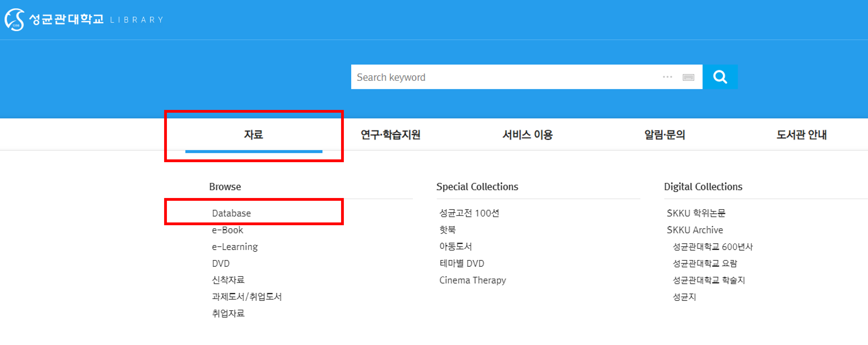Open the 성균관대학교 600년사 link
The width and height of the screenshot is (868, 345).
click(713, 247)
